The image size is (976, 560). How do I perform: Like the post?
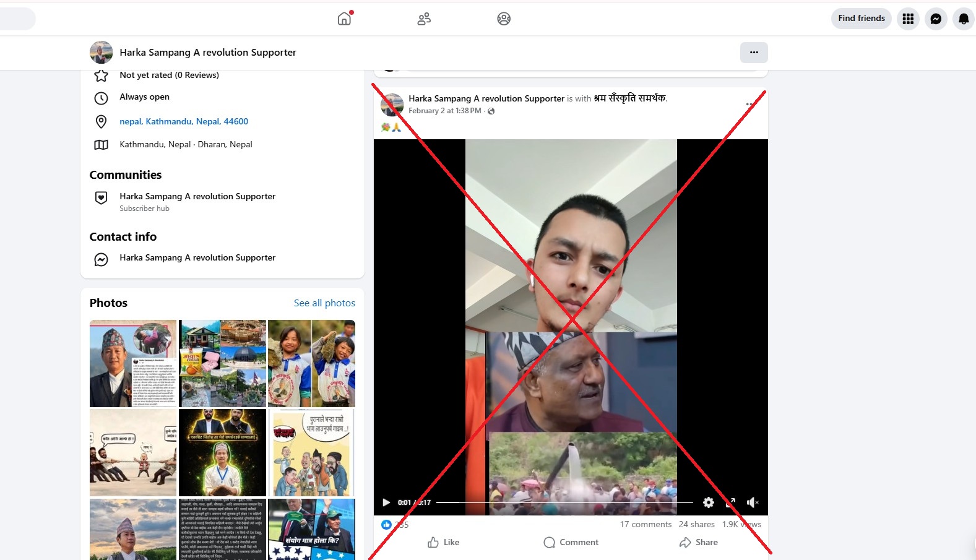pos(443,542)
